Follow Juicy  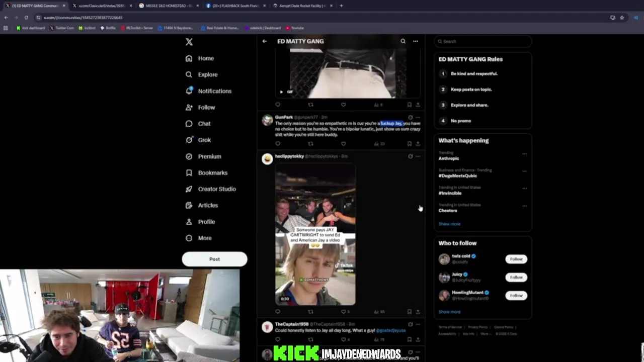[516, 278]
